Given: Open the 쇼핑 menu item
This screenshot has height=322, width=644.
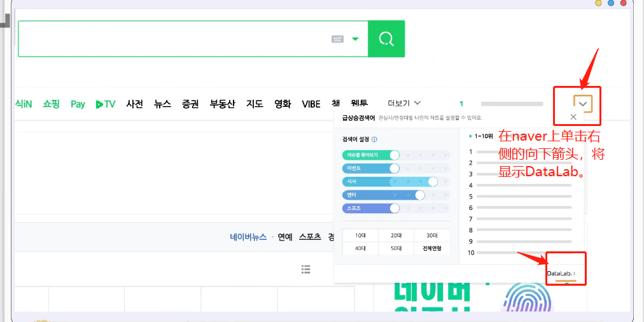Looking at the screenshot, I should [52, 104].
